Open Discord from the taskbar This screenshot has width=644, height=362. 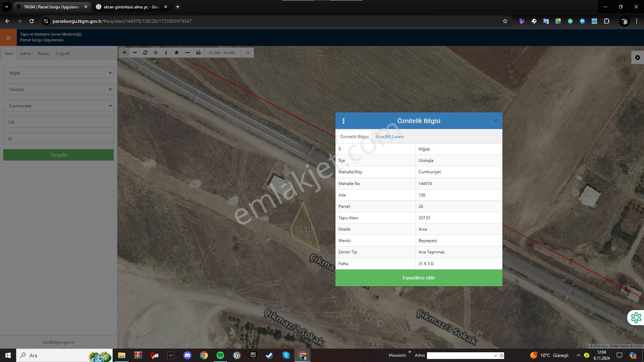click(187, 355)
